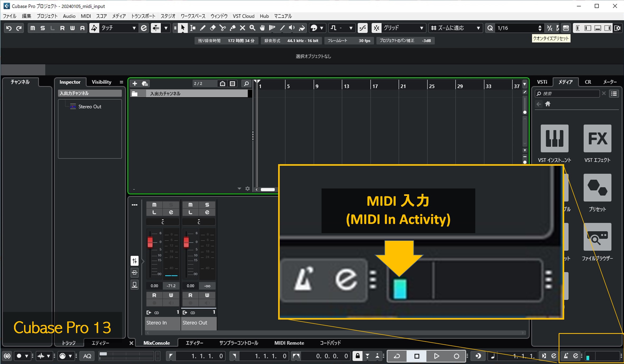
Task: Click transport Stop button
Action: [x=417, y=356]
